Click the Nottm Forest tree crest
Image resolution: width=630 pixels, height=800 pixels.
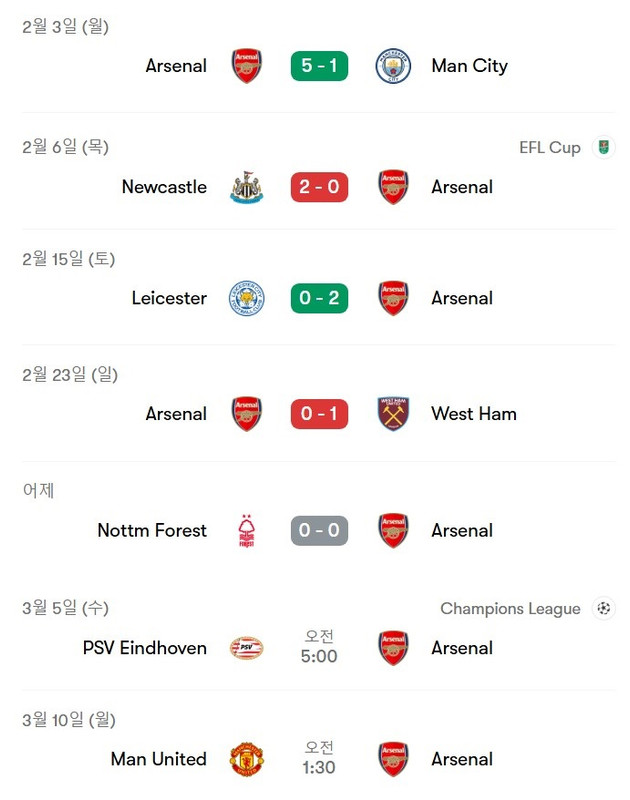246,531
